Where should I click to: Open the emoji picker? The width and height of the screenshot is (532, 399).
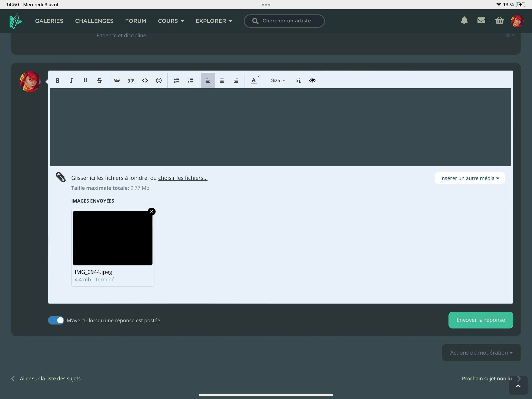pyautogui.click(x=159, y=80)
